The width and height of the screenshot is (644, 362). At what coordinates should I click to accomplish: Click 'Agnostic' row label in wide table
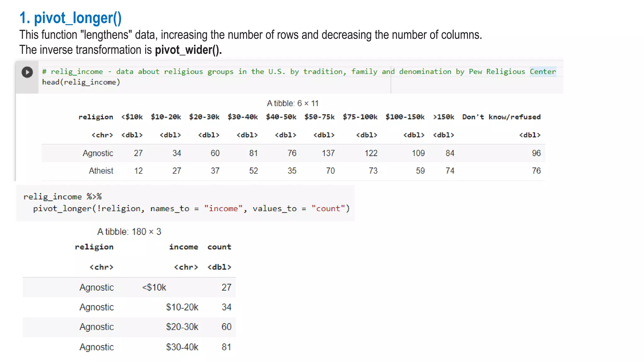98,153
